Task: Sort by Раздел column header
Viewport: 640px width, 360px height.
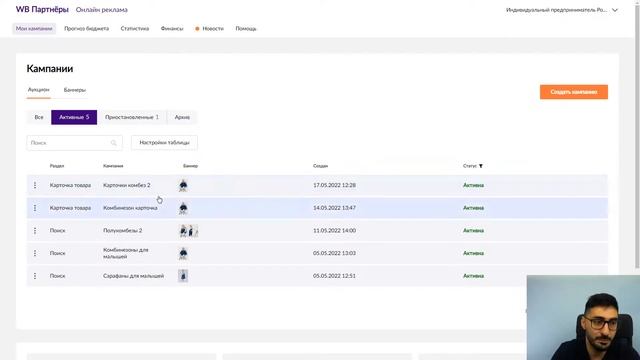Action: [x=57, y=166]
